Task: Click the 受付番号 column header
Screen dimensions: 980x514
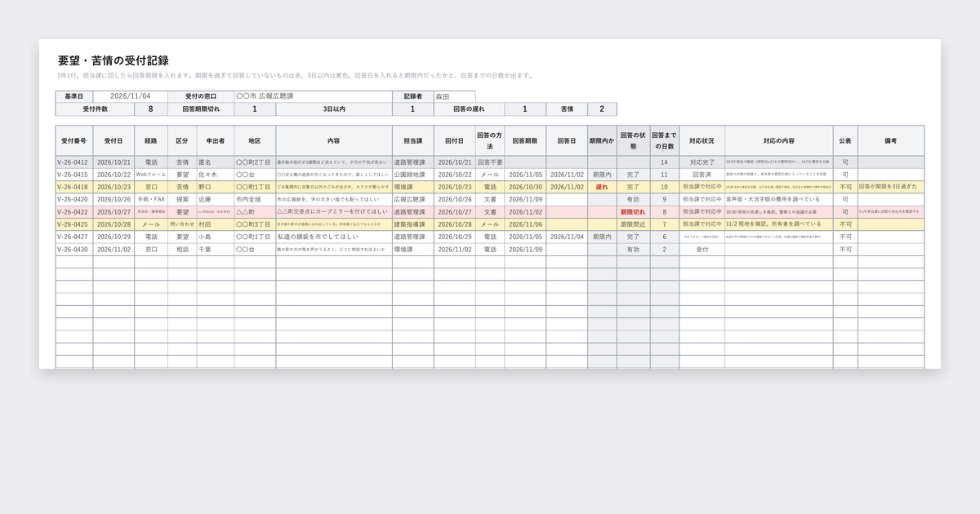Action: (x=74, y=140)
